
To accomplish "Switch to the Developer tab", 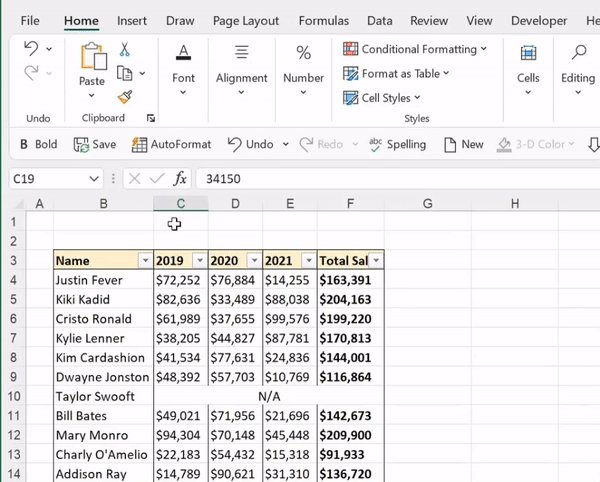I will pyautogui.click(x=539, y=21).
